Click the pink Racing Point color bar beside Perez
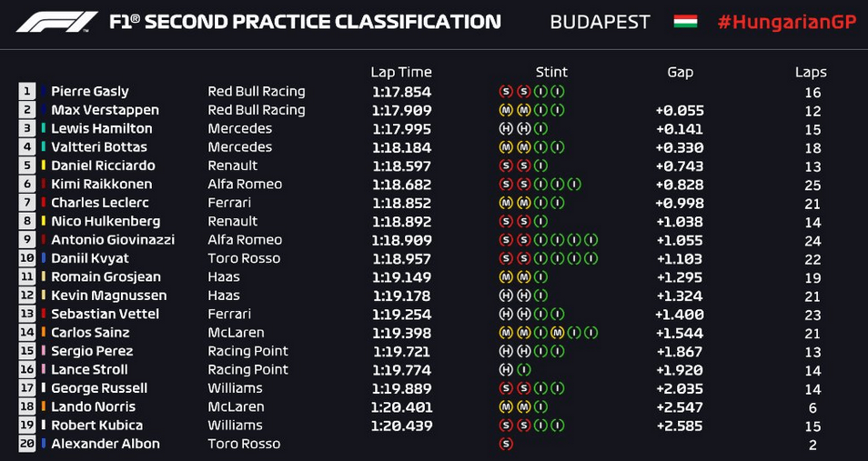The height and width of the screenshot is (461, 868). click(x=44, y=351)
